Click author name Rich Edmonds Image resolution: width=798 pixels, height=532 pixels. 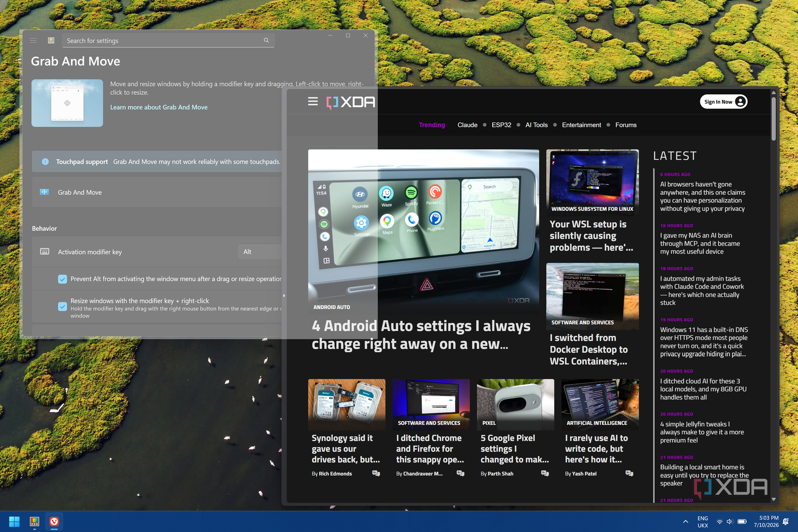tap(335, 474)
